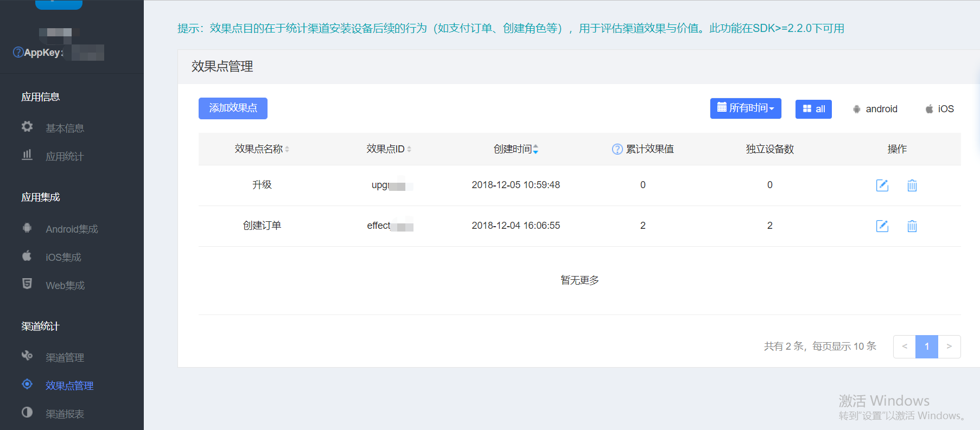Open 渠道报表 menu item

pos(65,414)
